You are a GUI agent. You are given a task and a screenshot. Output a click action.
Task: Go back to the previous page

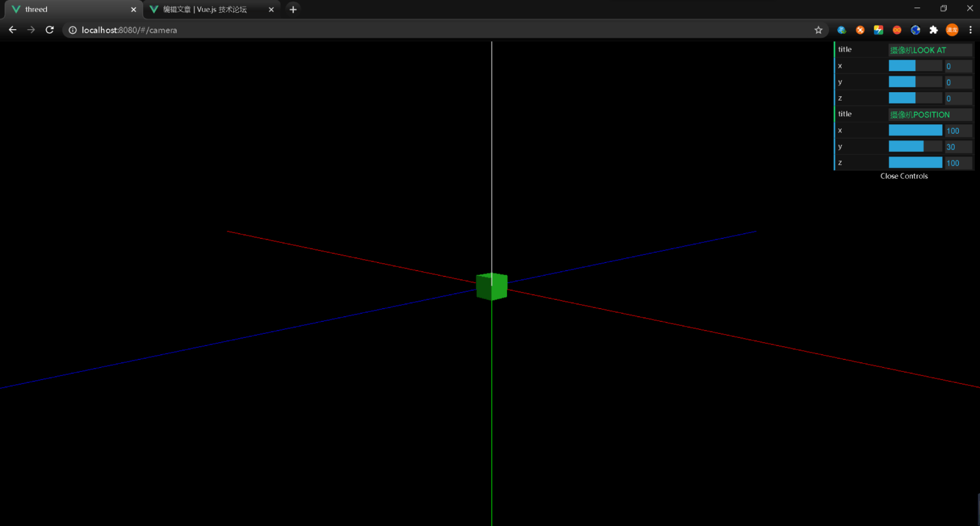point(12,30)
